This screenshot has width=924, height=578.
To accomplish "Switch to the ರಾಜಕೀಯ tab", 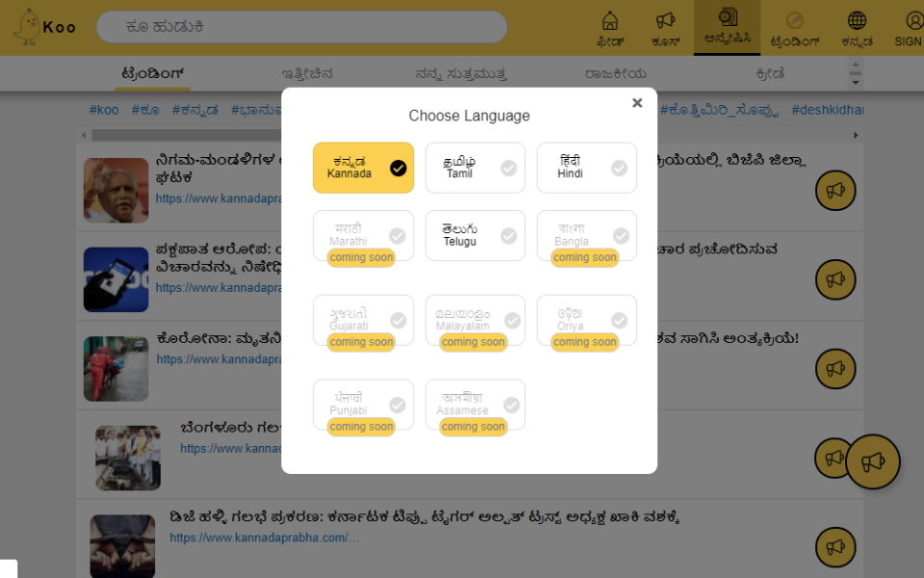I will point(615,73).
